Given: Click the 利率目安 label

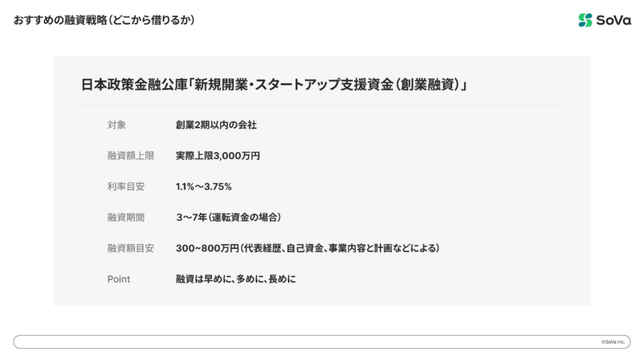Looking at the screenshot, I should click(x=126, y=187).
